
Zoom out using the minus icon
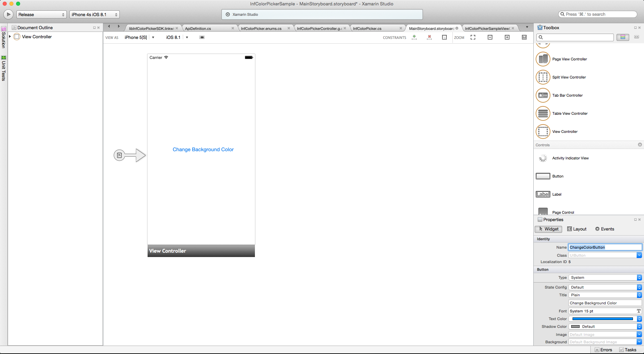pos(491,37)
